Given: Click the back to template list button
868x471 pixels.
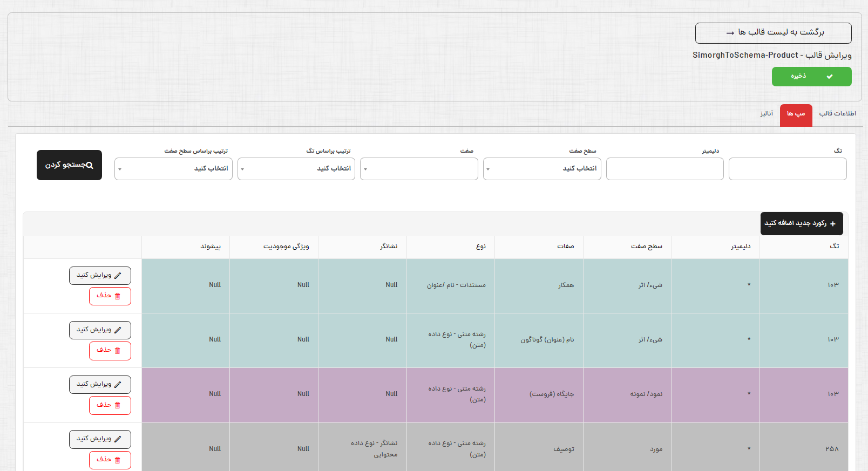Looking at the screenshot, I should 773,33.
